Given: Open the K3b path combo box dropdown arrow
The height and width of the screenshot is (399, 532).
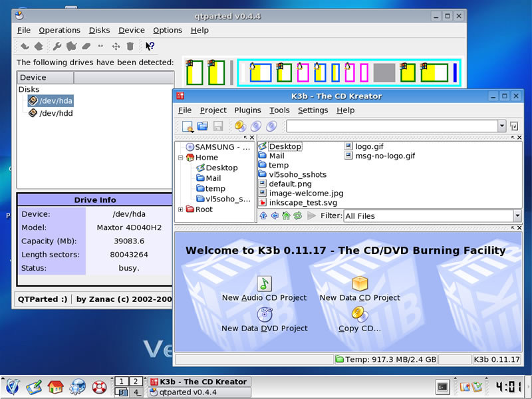Looking at the screenshot, I should tap(501, 126).
